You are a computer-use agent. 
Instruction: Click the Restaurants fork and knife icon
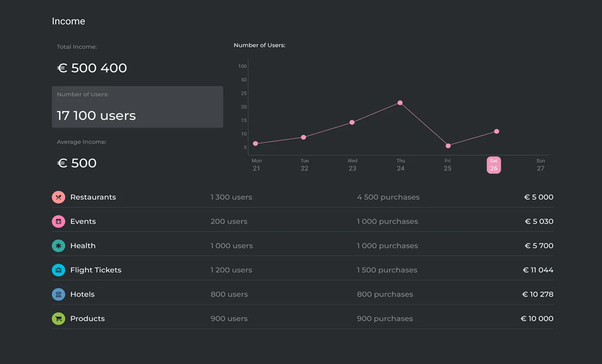(58, 197)
